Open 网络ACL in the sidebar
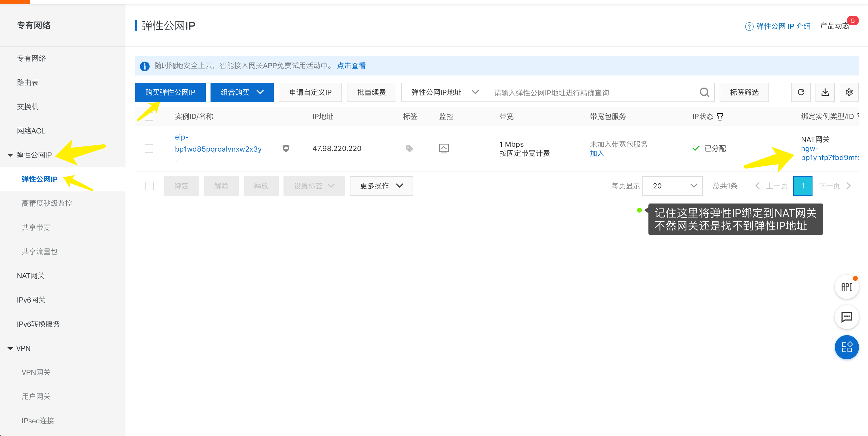The image size is (868, 436). coord(31,131)
